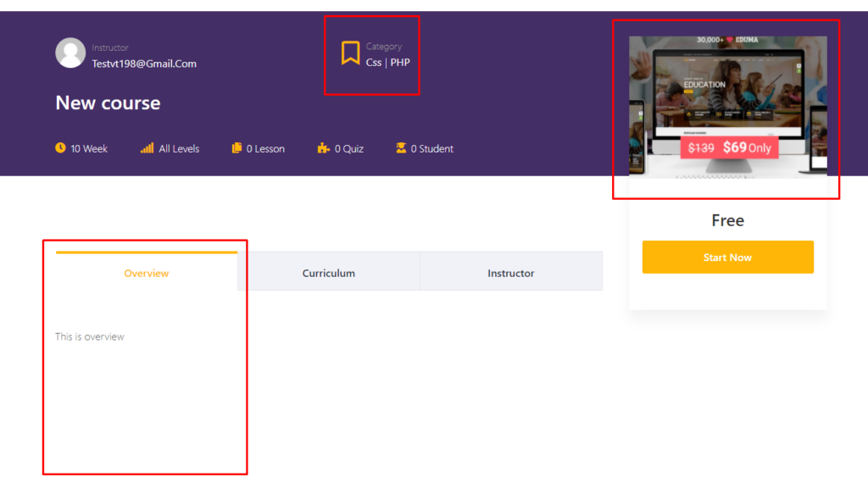Click the lesson pages icon
The width and height of the screenshot is (868, 499).
(236, 148)
